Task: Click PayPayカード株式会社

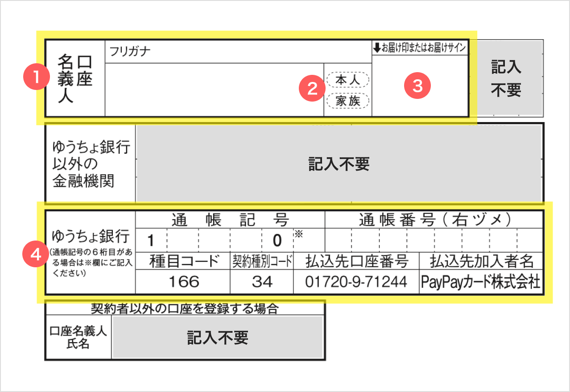Action: [481, 282]
